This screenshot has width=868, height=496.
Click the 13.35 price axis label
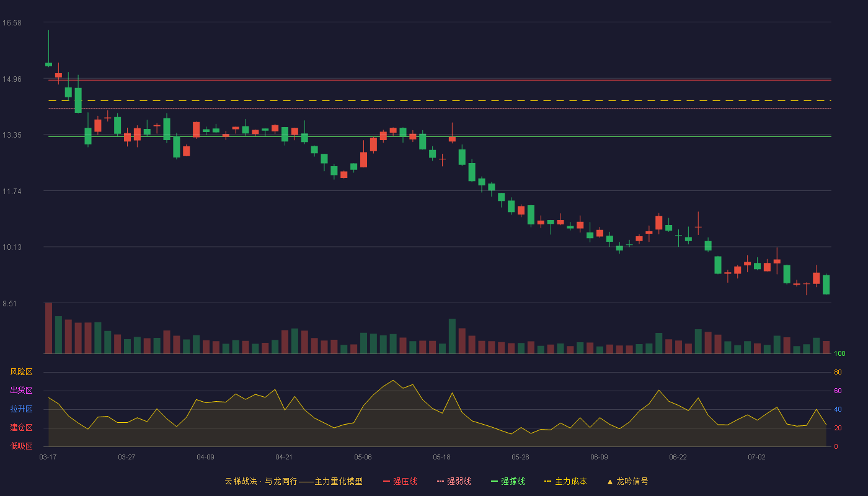(x=12, y=135)
